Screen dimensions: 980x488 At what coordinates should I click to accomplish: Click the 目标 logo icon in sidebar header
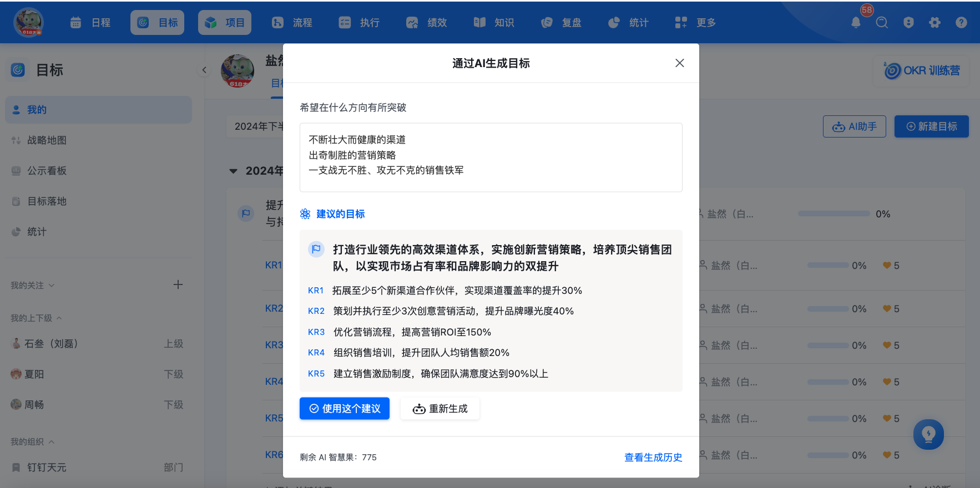pyautogui.click(x=18, y=70)
